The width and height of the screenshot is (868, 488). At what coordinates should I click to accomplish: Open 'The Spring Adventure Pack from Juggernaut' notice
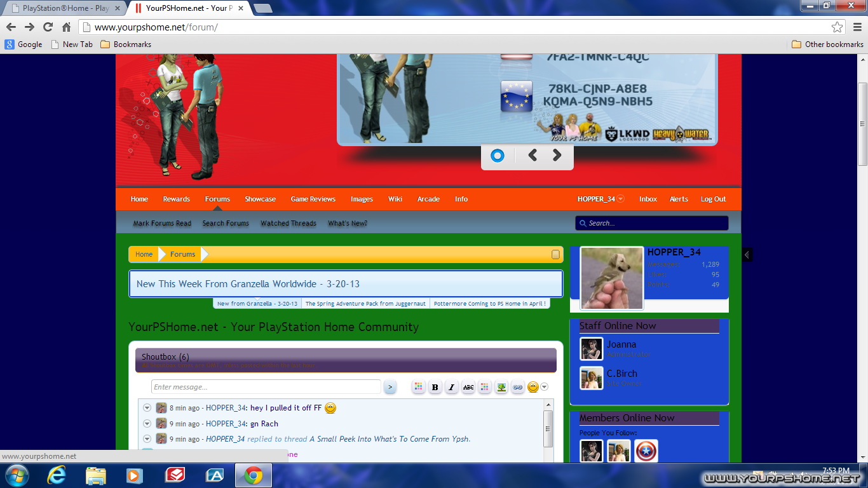pyautogui.click(x=365, y=304)
